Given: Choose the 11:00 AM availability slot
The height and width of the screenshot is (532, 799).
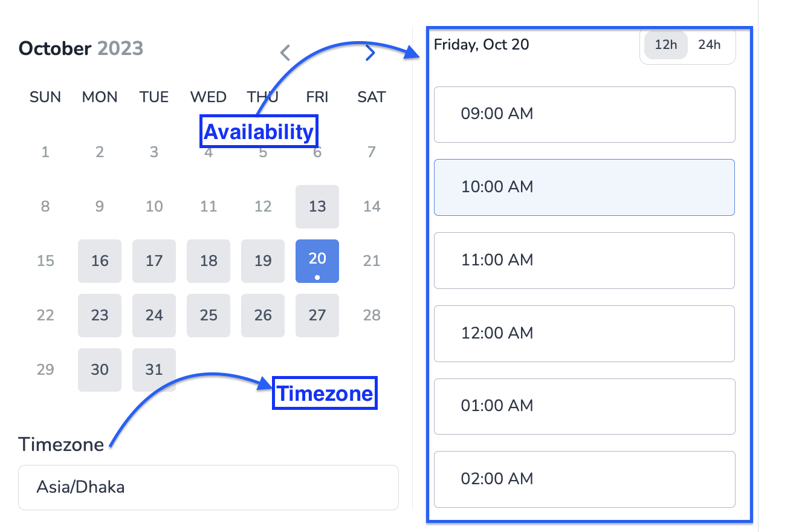Looking at the screenshot, I should tap(584, 260).
